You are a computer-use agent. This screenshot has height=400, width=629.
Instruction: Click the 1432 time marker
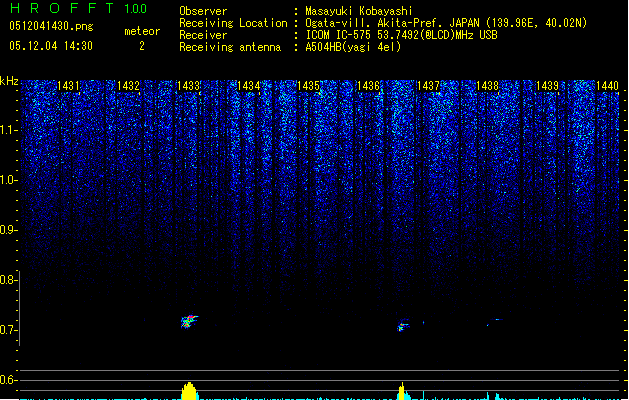128,86
